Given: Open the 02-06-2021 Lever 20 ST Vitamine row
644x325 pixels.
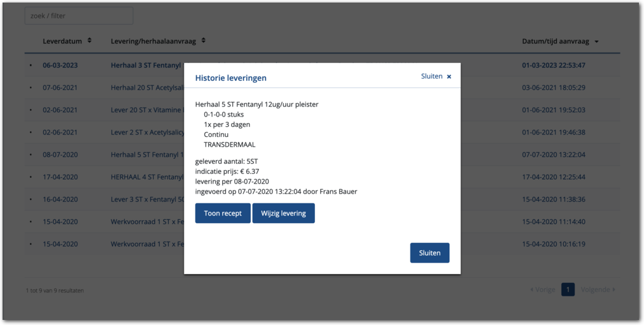Looking at the screenshot, I should coord(146,110).
